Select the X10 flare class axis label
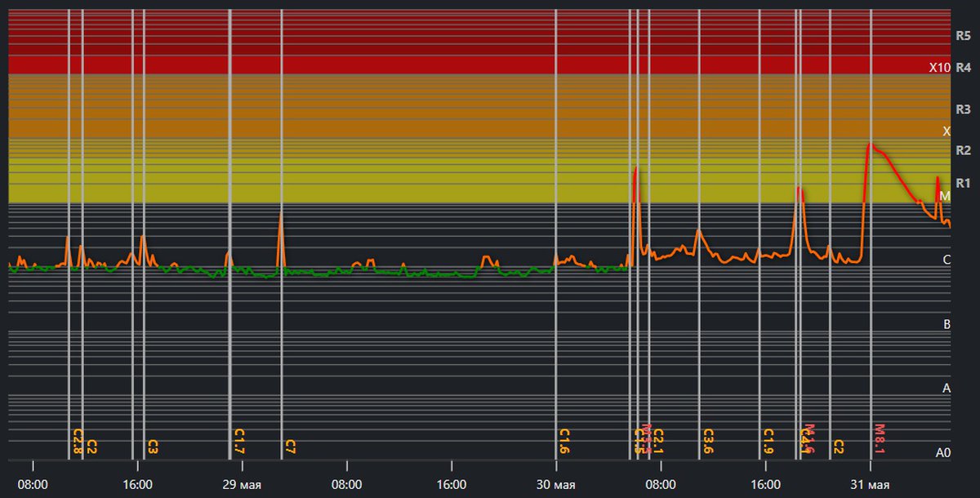The width and height of the screenshot is (980, 498). point(940,68)
